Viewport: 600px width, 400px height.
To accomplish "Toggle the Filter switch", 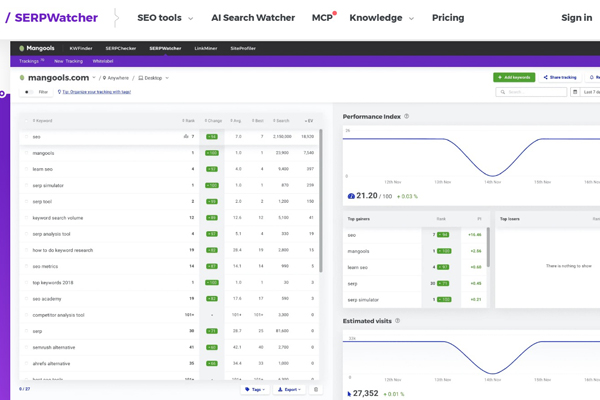I will click(28, 92).
